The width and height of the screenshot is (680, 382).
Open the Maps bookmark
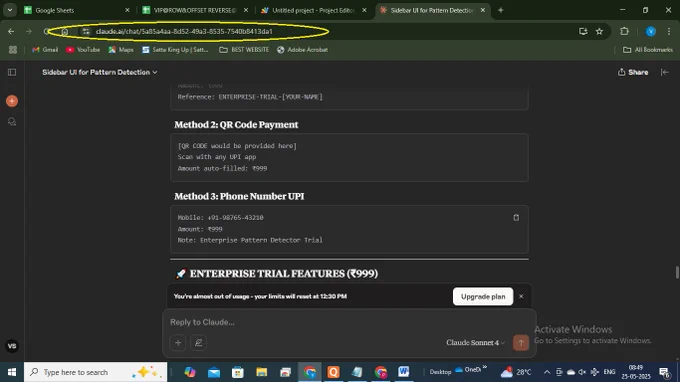[121, 50]
